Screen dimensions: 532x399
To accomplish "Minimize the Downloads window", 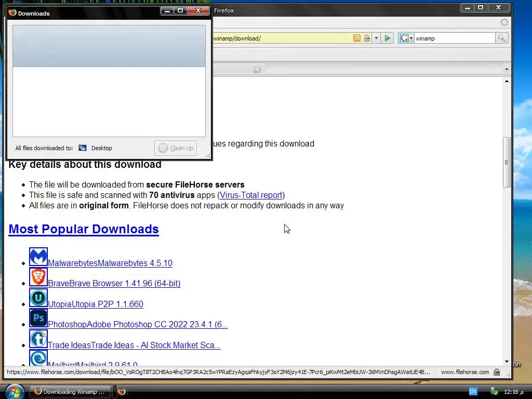I will tap(167, 11).
